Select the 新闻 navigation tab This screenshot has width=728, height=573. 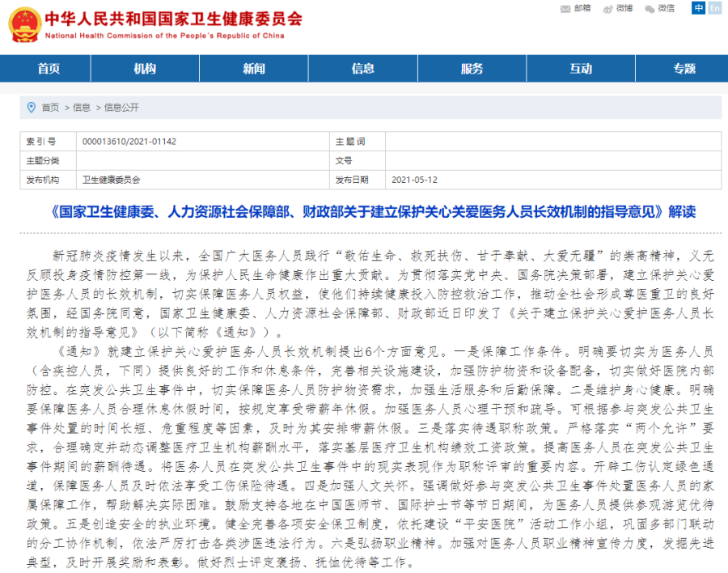[253, 70]
